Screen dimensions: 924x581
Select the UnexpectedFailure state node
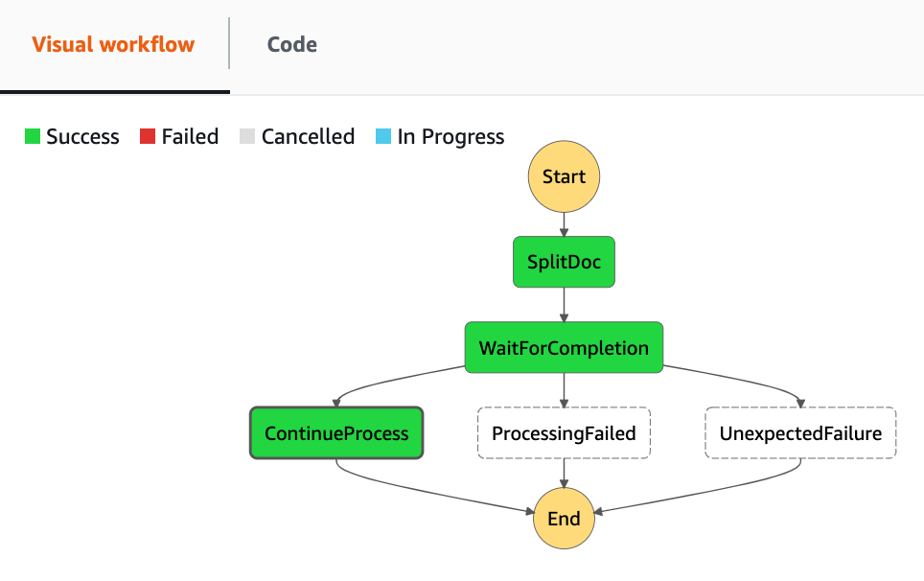point(800,432)
